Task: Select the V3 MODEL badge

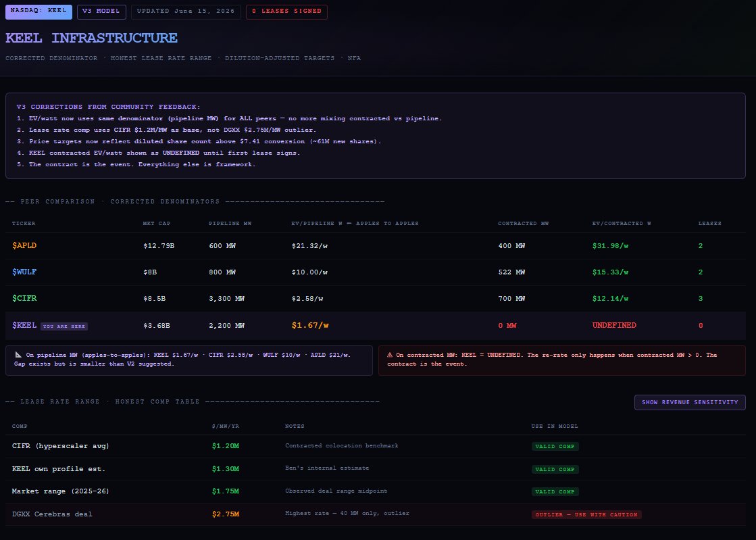Action: pyautogui.click(x=101, y=11)
